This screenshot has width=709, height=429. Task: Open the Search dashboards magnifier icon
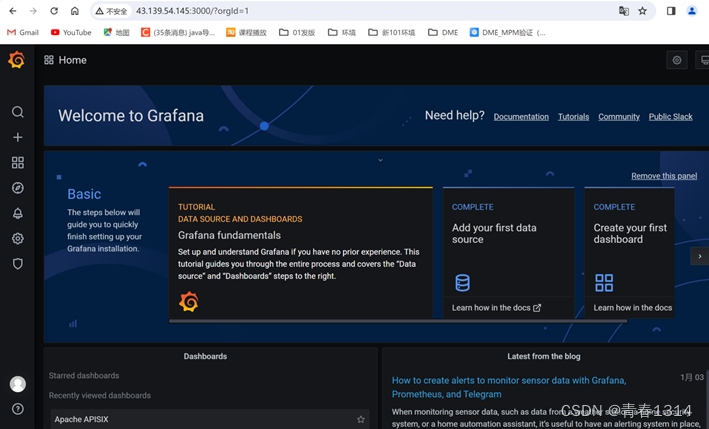point(18,112)
